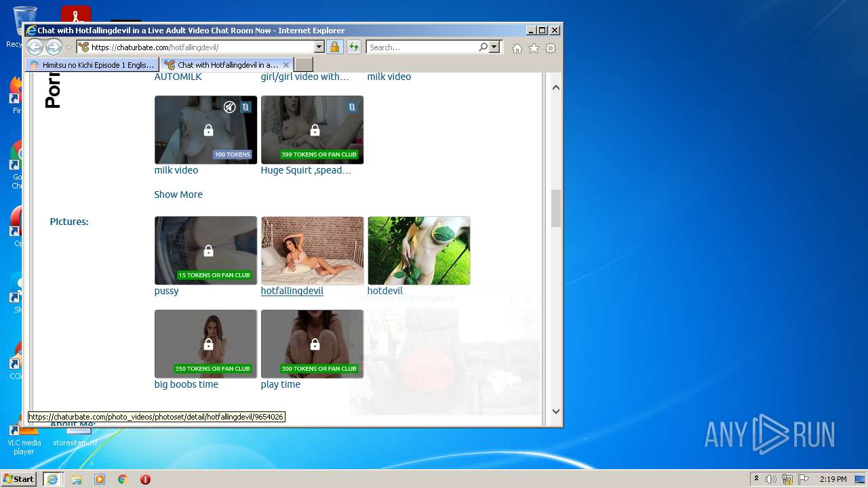Click the page scrollbar up arrow

tap(556, 87)
